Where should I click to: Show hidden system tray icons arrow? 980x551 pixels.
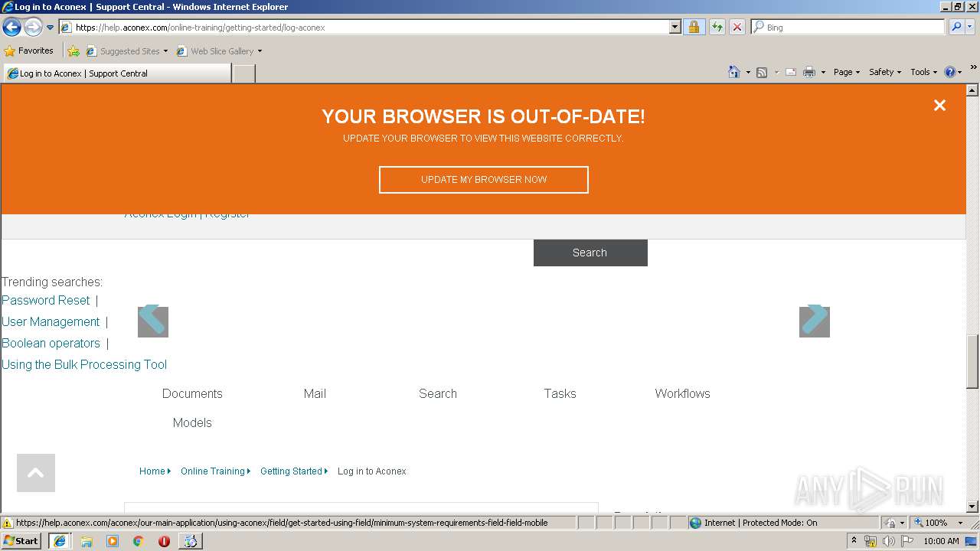pyautogui.click(x=854, y=541)
